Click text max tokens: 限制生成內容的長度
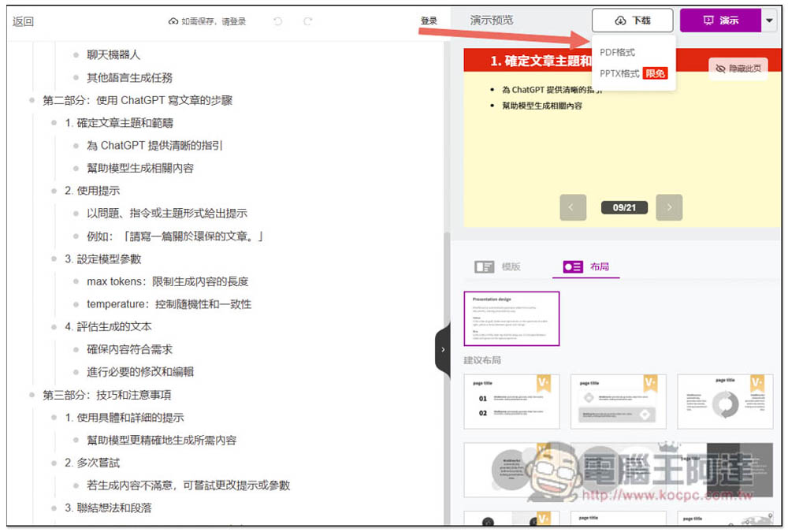The width and height of the screenshot is (788, 532). [x=167, y=281]
